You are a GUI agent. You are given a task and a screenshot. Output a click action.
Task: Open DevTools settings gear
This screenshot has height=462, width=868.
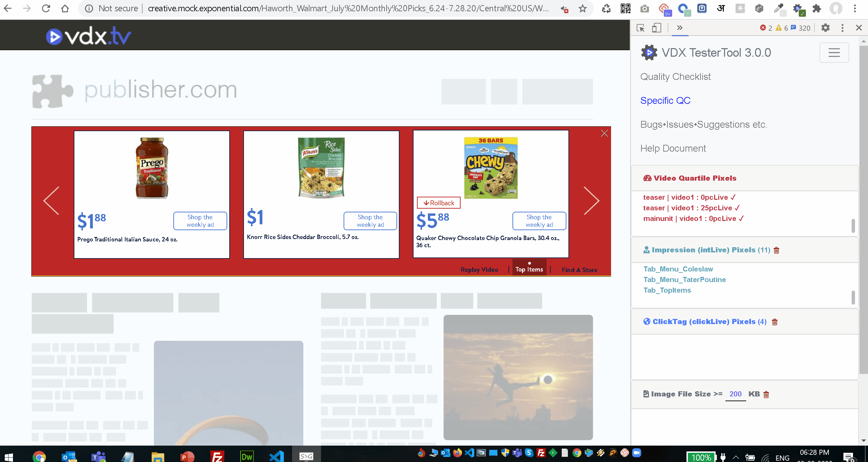tap(825, 28)
